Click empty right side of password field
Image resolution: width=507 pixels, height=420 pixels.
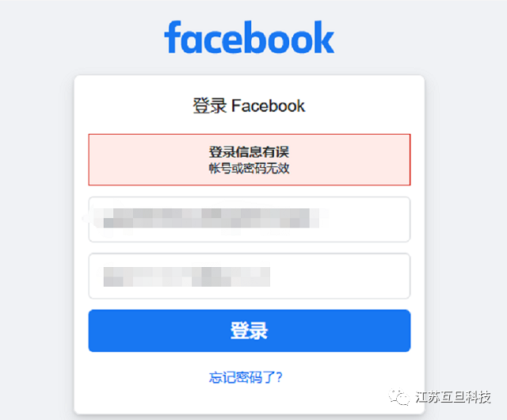[340, 276]
